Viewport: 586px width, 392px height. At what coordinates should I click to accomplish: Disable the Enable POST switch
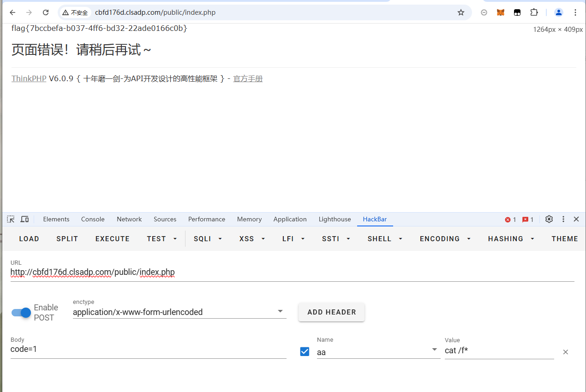point(21,313)
